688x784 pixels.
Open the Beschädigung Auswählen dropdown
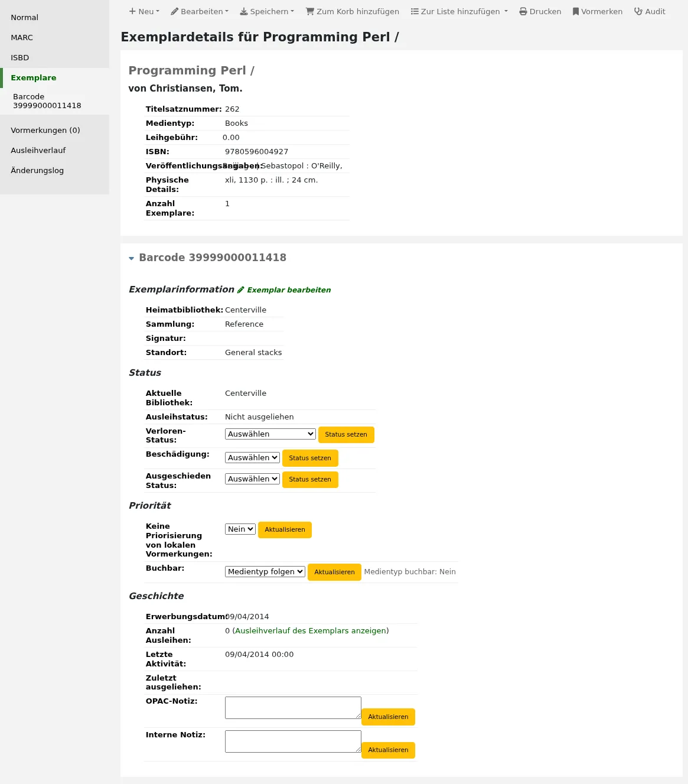tap(252, 458)
